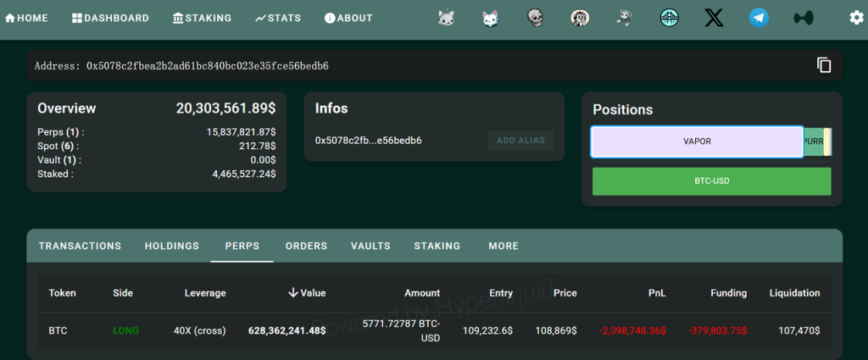Open the More tab menu
The width and height of the screenshot is (868, 360).
click(504, 246)
